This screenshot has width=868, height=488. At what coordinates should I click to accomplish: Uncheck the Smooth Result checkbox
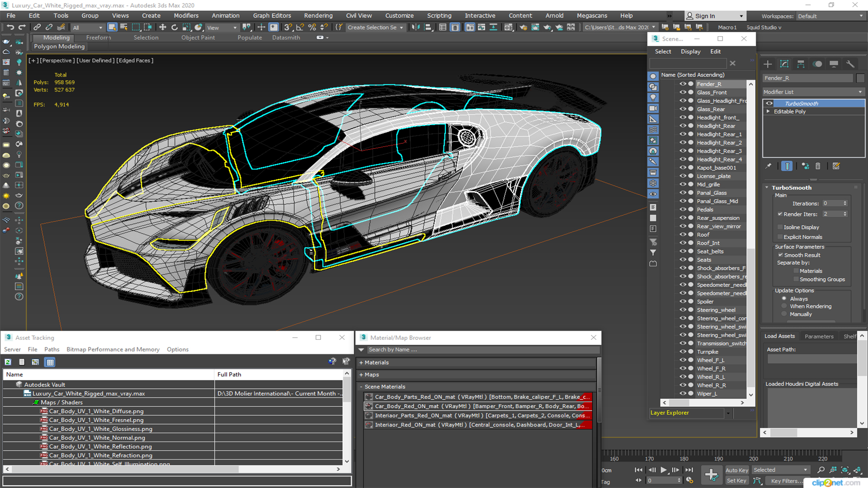coord(780,255)
